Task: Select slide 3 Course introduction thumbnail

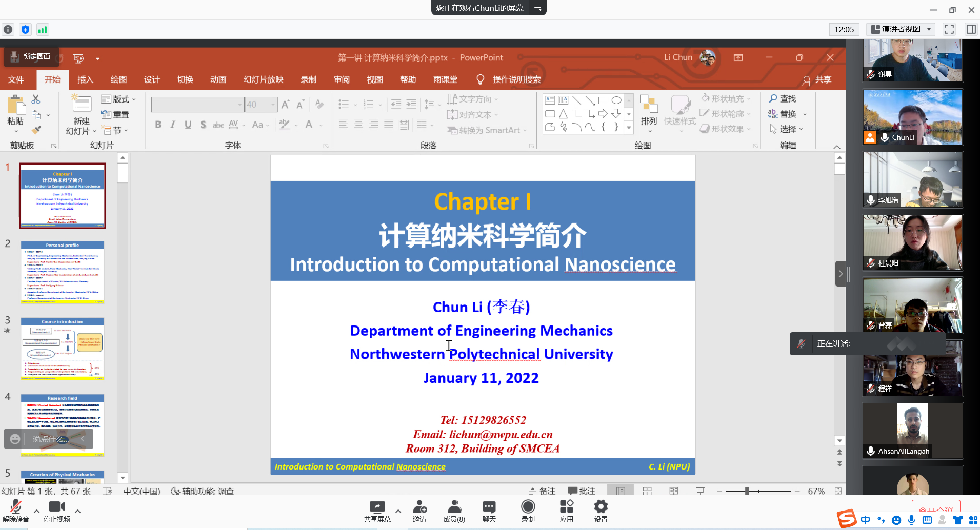Action: coord(63,349)
